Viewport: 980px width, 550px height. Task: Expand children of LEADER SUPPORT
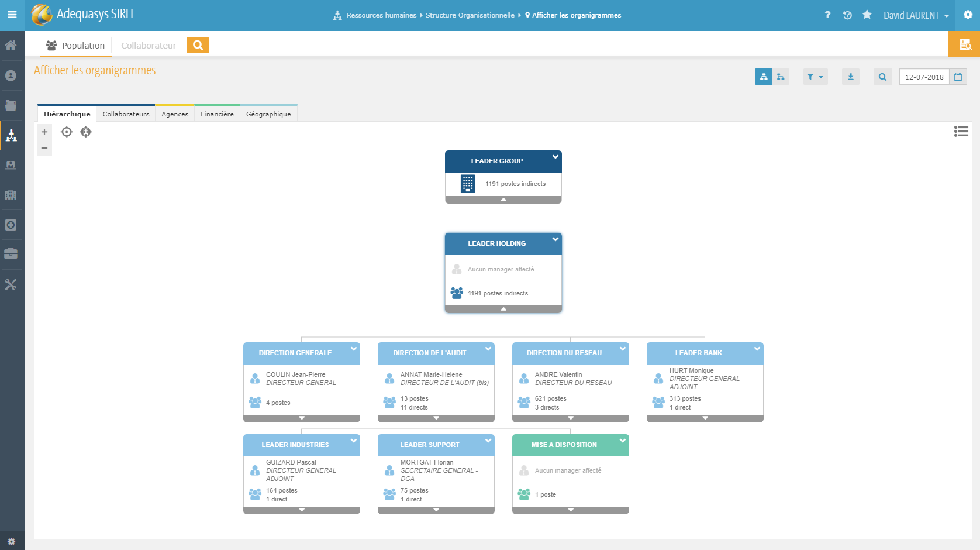tap(436, 510)
